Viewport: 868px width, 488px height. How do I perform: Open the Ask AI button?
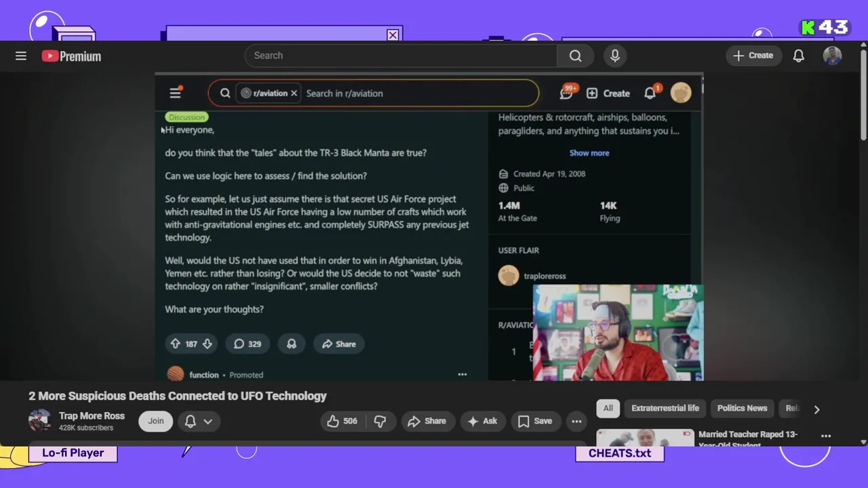point(483,421)
